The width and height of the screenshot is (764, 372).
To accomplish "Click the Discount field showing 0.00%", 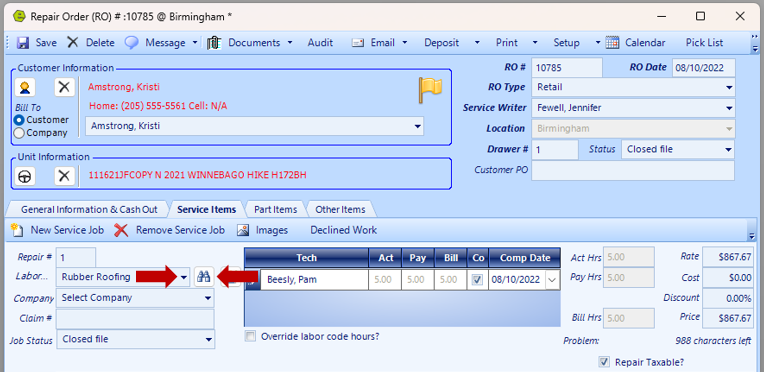I will [727, 298].
